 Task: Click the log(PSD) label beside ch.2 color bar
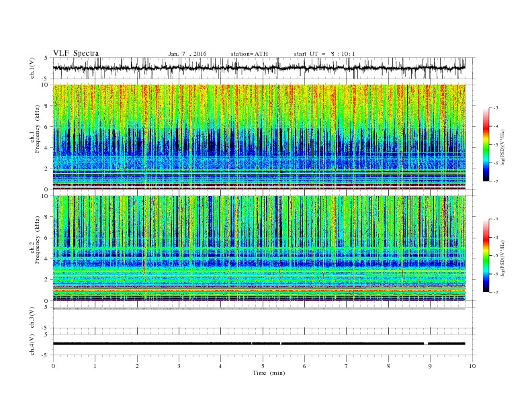point(504,259)
